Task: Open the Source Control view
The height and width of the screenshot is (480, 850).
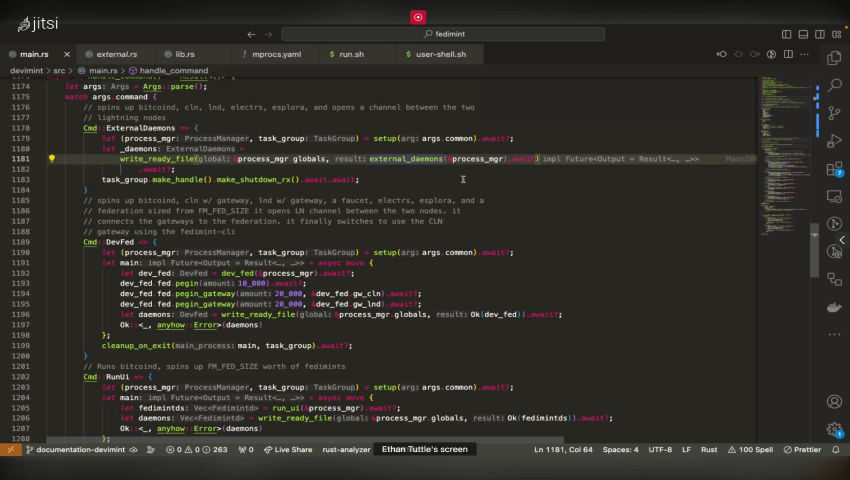Action: [834, 114]
